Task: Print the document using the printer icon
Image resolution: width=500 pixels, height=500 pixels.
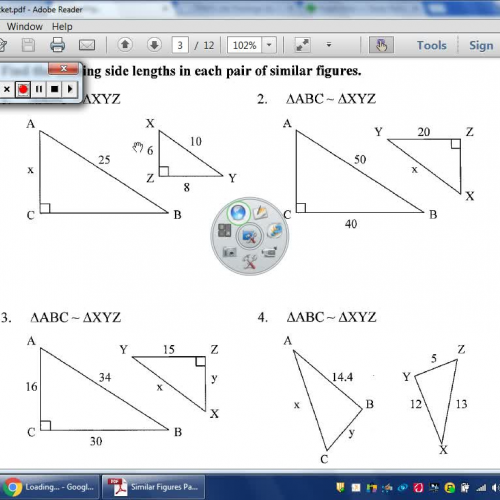Action: pos(57,45)
